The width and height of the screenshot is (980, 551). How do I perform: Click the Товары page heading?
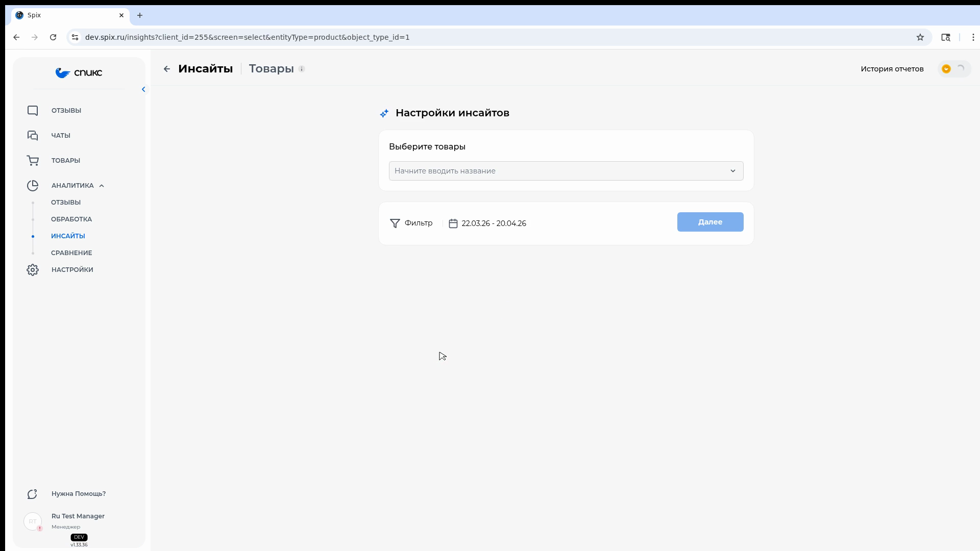coord(272,69)
